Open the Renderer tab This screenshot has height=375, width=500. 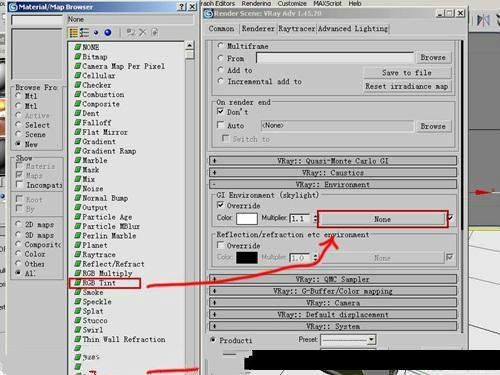(x=258, y=29)
